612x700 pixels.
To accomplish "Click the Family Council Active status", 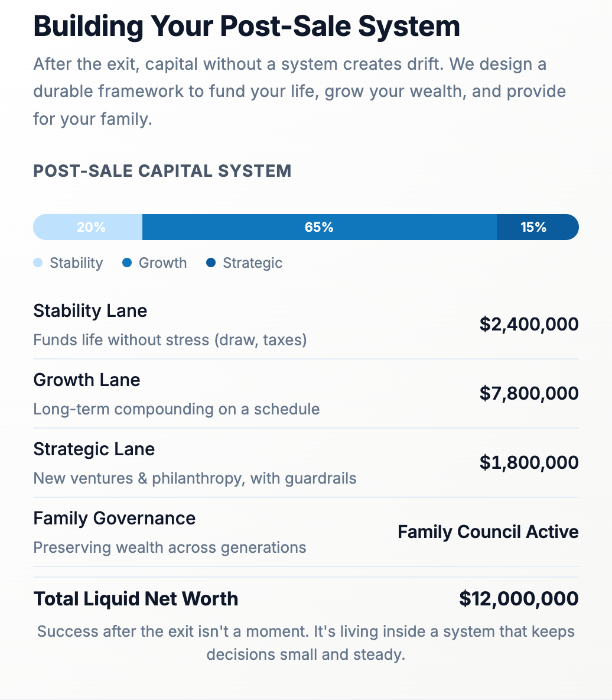I will click(488, 532).
